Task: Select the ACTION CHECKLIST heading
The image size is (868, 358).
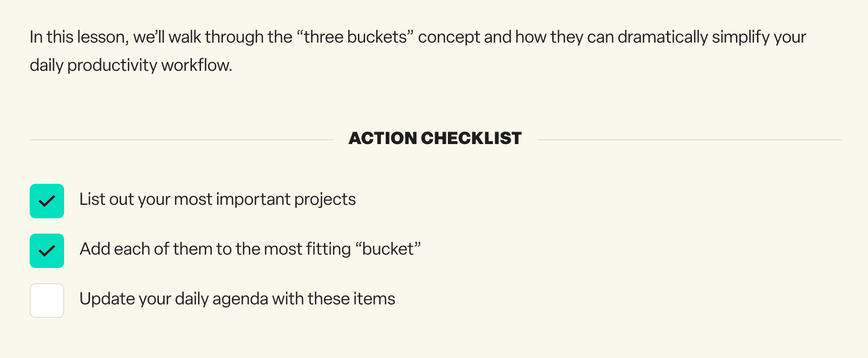Action: pyautogui.click(x=434, y=138)
